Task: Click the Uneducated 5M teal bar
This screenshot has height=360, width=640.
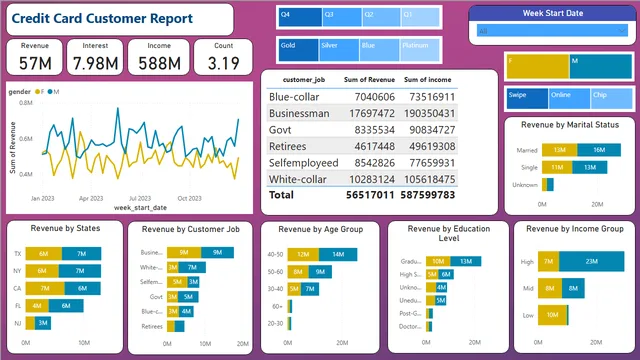Action: tap(440, 300)
